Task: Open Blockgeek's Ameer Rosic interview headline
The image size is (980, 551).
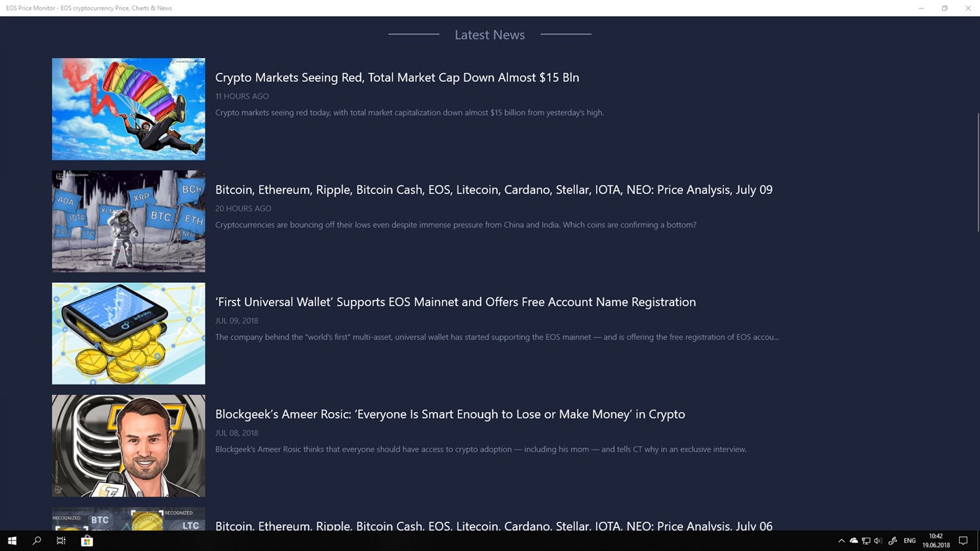Action: click(x=450, y=414)
